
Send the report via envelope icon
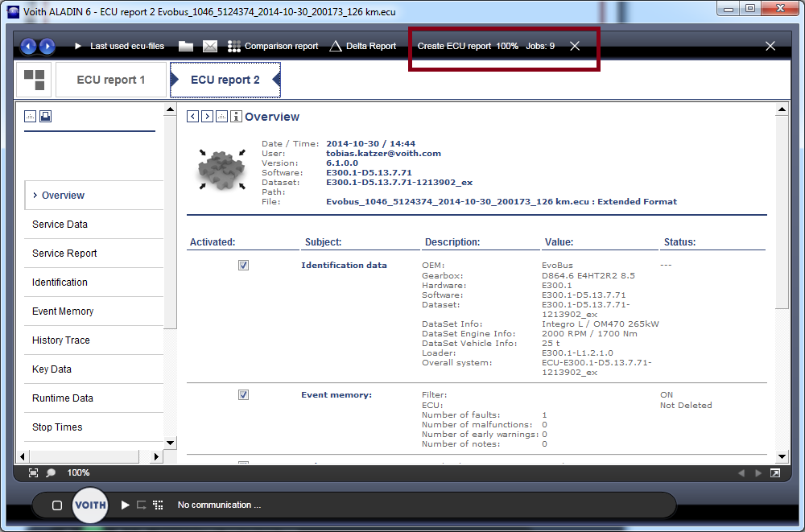tap(210, 46)
